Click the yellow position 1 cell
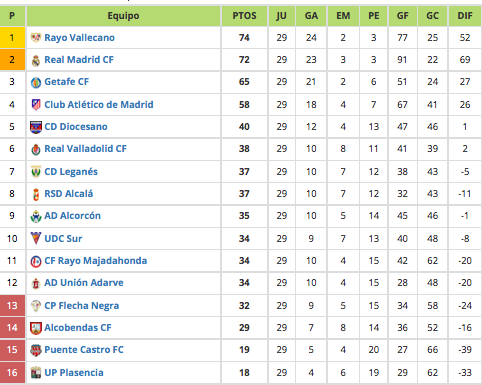The width and height of the screenshot is (482, 385). [12, 37]
